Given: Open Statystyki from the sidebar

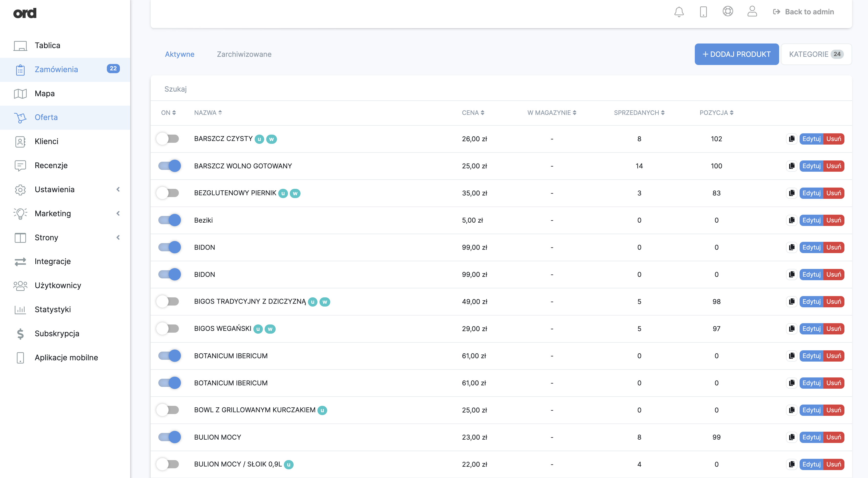Looking at the screenshot, I should [x=53, y=309].
